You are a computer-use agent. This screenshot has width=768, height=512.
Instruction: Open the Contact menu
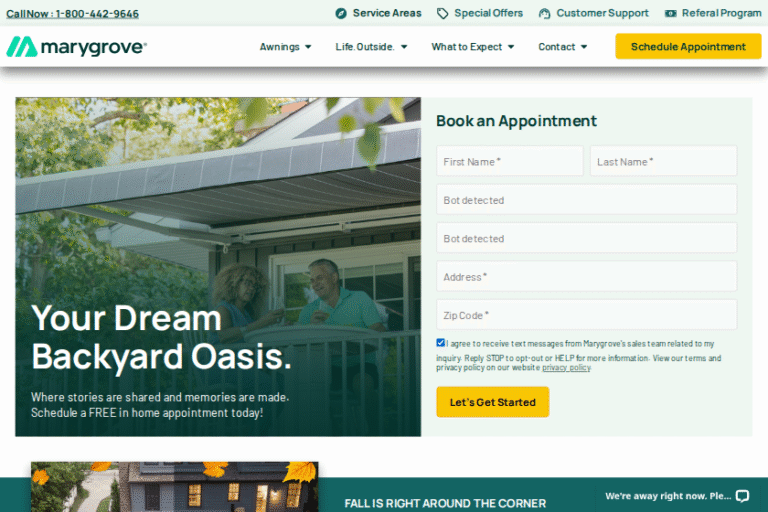coord(562,47)
